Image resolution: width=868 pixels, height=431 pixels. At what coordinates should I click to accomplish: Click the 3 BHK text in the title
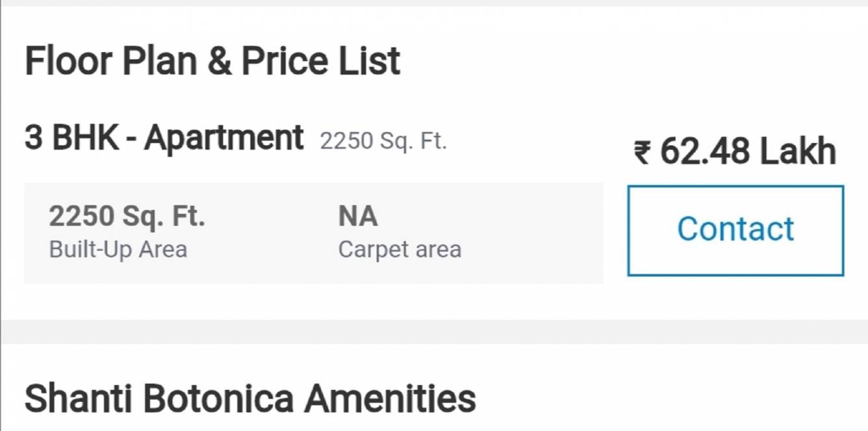[71, 138]
